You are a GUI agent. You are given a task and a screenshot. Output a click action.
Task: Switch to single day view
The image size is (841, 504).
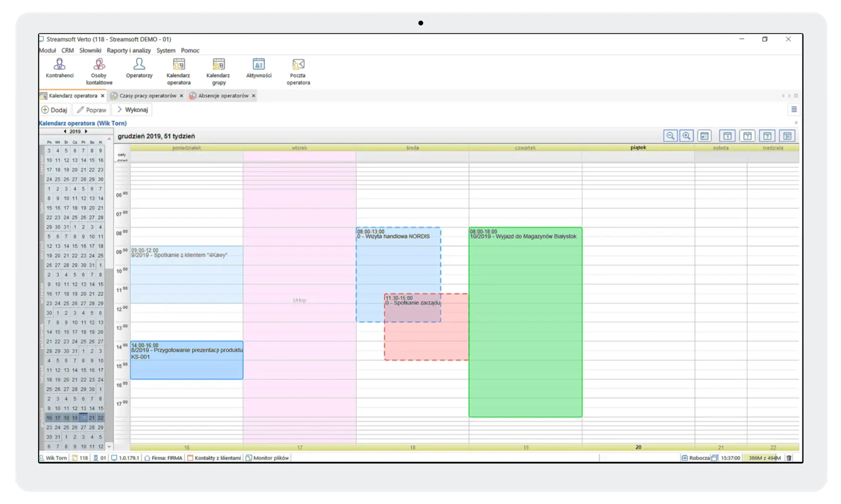click(727, 136)
